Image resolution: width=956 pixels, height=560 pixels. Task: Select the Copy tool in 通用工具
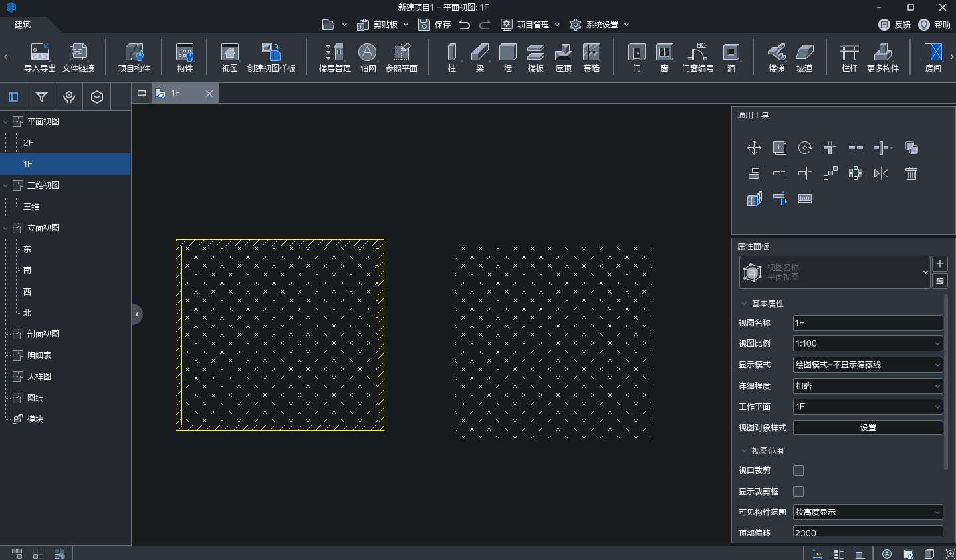tap(780, 147)
